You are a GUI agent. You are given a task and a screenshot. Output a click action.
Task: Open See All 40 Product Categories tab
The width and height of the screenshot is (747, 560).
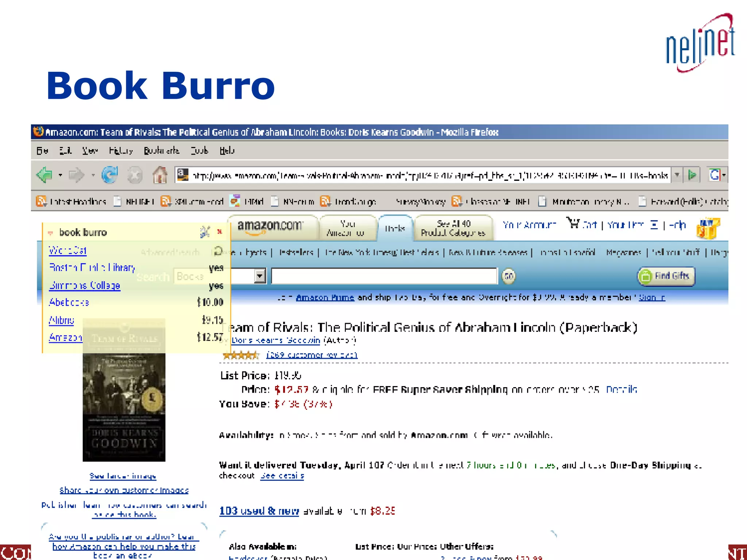tap(453, 228)
